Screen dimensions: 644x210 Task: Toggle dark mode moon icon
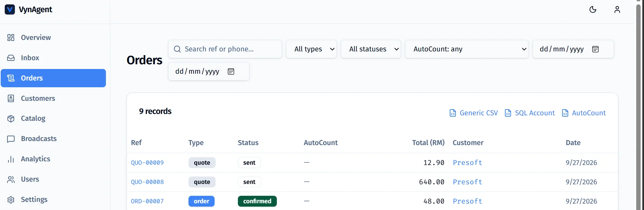click(x=593, y=9)
